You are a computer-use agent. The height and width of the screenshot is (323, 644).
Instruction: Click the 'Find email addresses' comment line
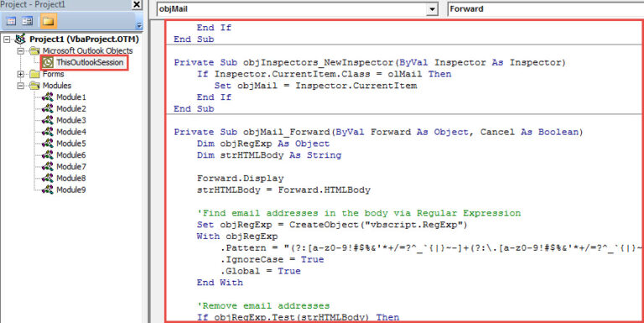coord(359,213)
